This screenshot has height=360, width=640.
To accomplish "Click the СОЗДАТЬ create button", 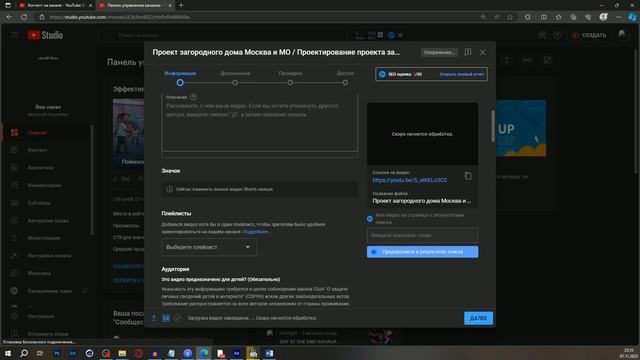I will click(x=589, y=36).
